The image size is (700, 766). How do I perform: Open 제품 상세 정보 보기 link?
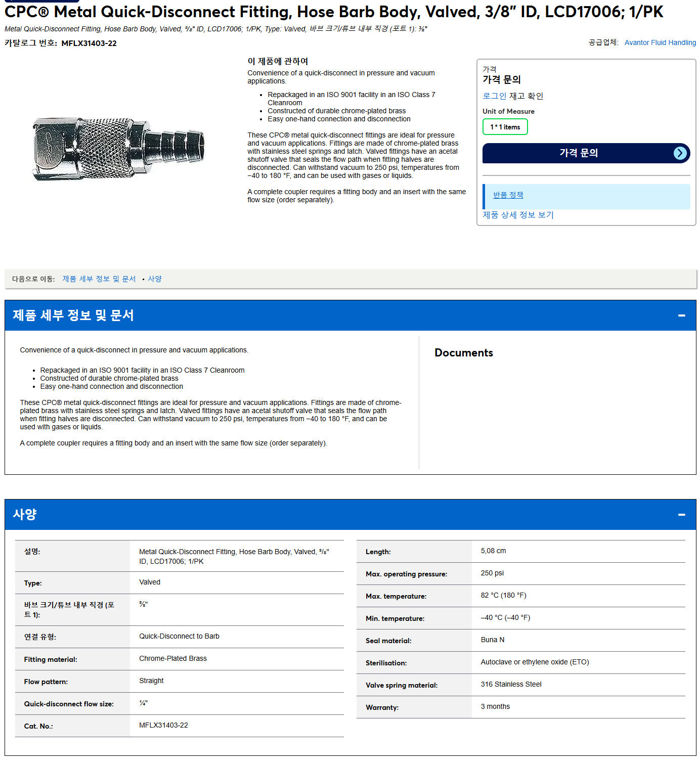(518, 215)
